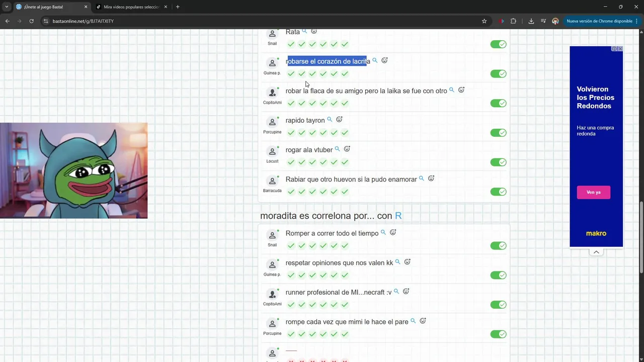The height and width of the screenshot is (362, 644).
Task: Open Chrome downloads icon
Action: [531, 21]
